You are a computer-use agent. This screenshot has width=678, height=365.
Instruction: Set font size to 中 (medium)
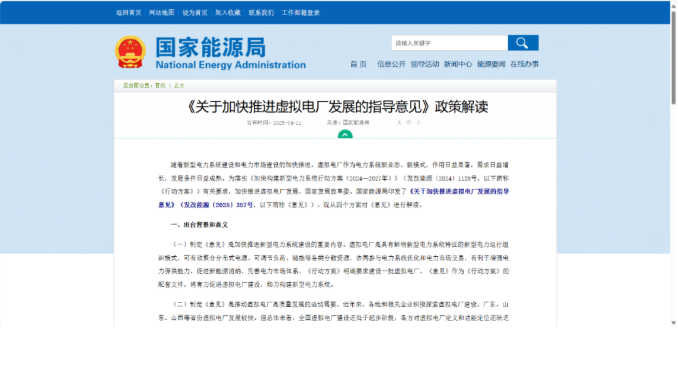coord(409,123)
